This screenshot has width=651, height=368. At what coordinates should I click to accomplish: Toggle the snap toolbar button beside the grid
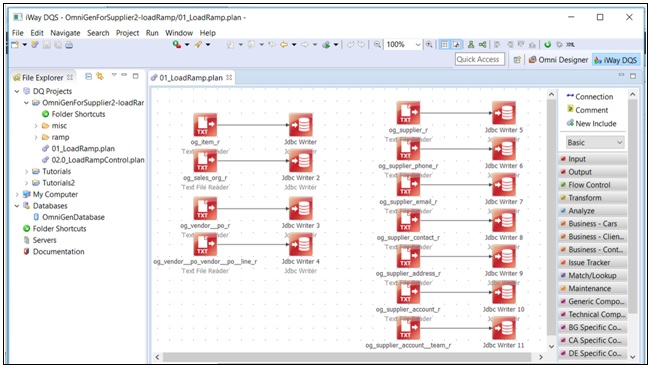click(x=456, y=44)
